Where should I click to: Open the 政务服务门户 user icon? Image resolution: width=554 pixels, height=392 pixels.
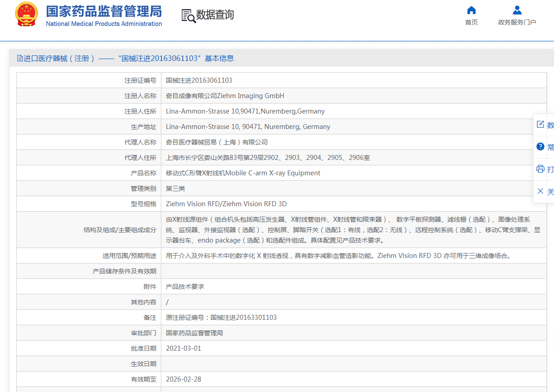coord(517,10)
